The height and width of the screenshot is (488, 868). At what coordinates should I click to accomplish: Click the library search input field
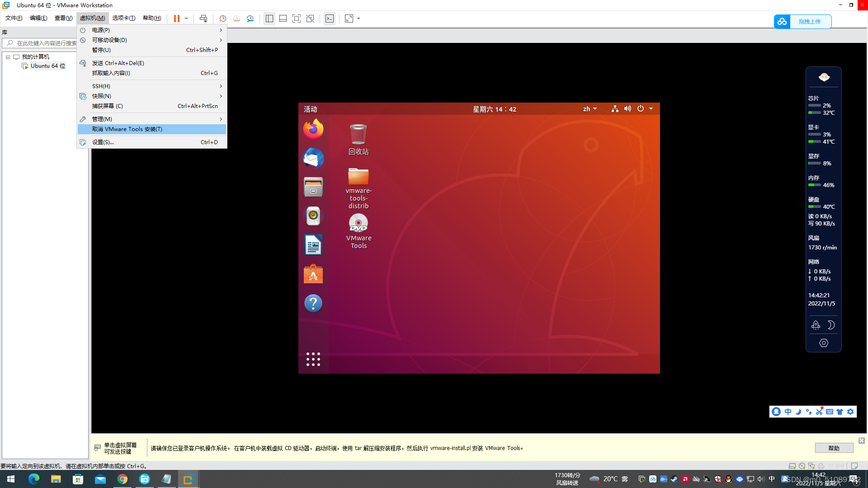pos(45,43)
